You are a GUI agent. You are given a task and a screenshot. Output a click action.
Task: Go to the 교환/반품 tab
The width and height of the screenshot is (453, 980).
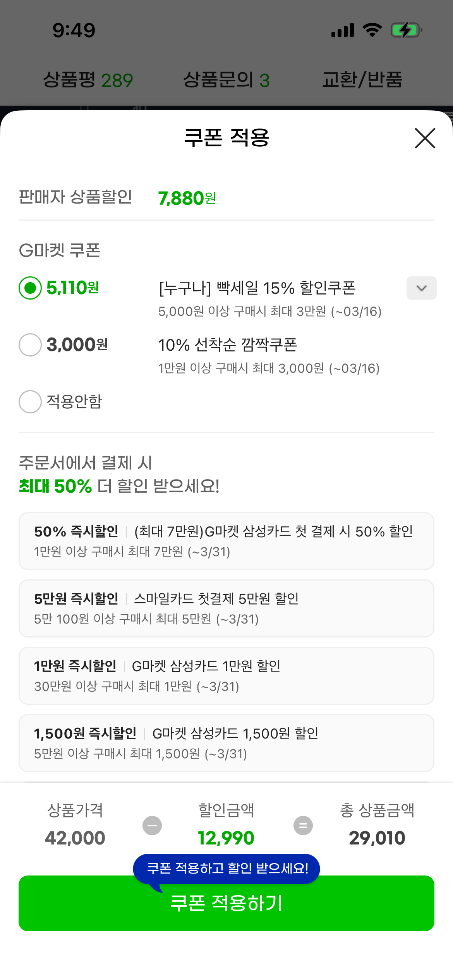click(x=362, y=80)
